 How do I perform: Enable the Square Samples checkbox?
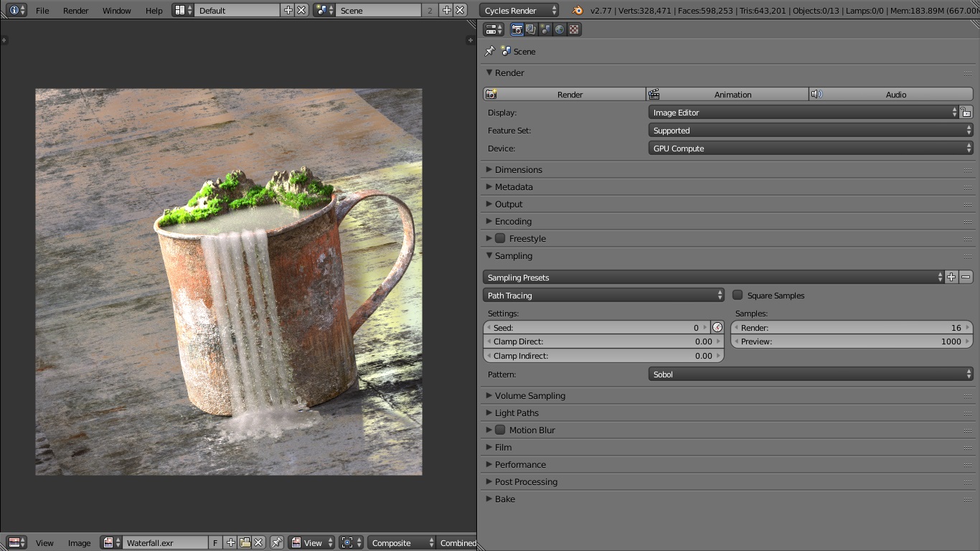click(x=738, y=295)
